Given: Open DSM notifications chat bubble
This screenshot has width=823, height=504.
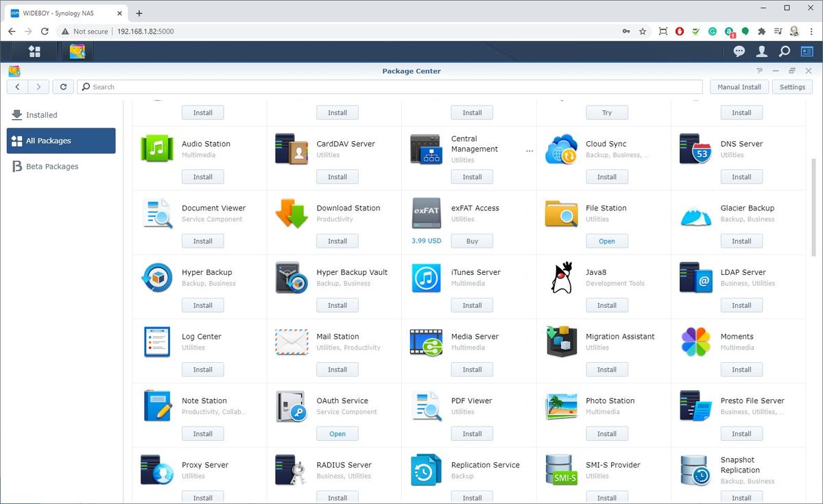Looking at the screenshot, I should tap(739, 51).
